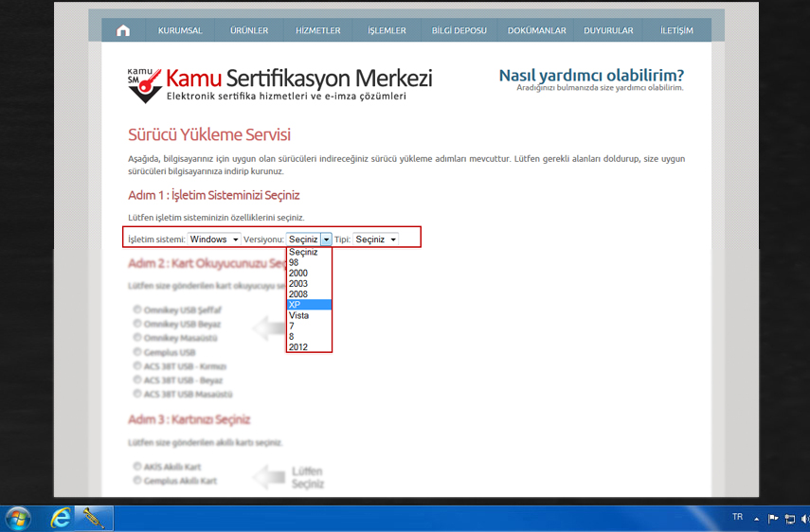Click the Kamu Sertifikasyon Merkezi title

(299, 78)
